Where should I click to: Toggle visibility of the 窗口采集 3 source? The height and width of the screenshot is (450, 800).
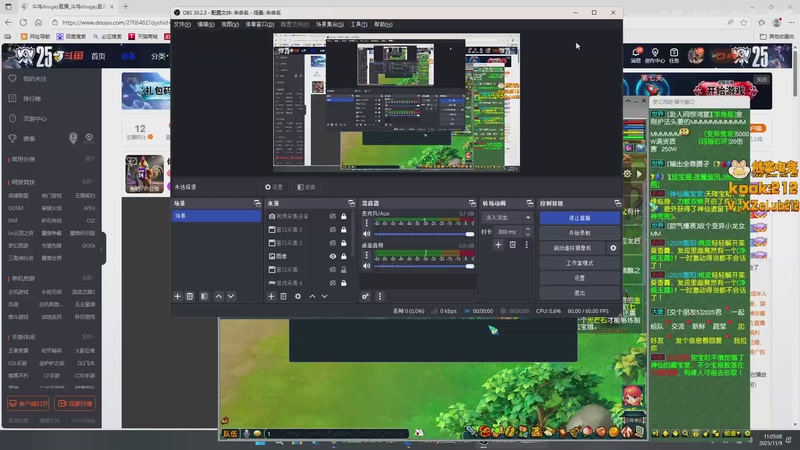tap(333, 230)
